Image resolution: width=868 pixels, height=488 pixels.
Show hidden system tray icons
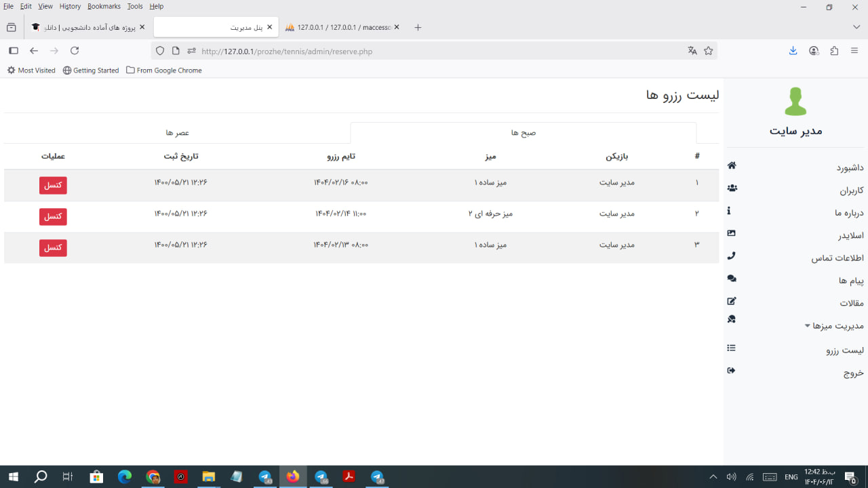coord(713,477)
